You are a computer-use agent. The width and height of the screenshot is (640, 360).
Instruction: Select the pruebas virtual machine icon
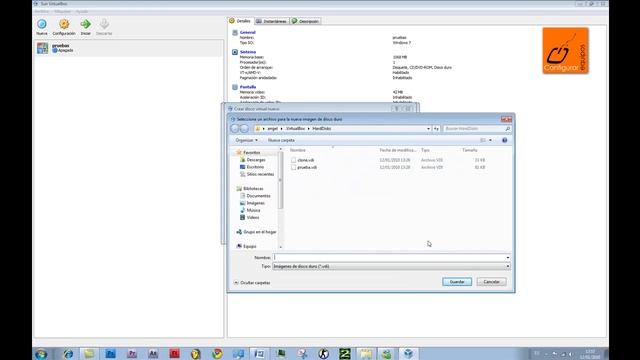[x=42, y=48]
